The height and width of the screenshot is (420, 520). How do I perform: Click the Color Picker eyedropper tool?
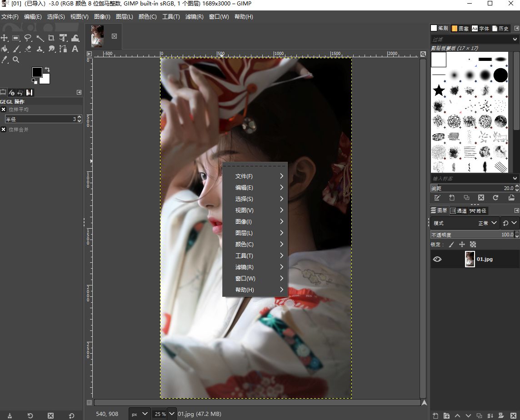pyautogui.click(x=5, y=60)
